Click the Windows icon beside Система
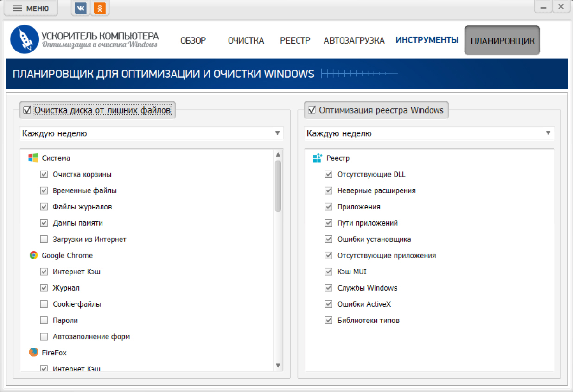Screen dimensions: 573x392 pyautogui.click(x=33, y=158)
